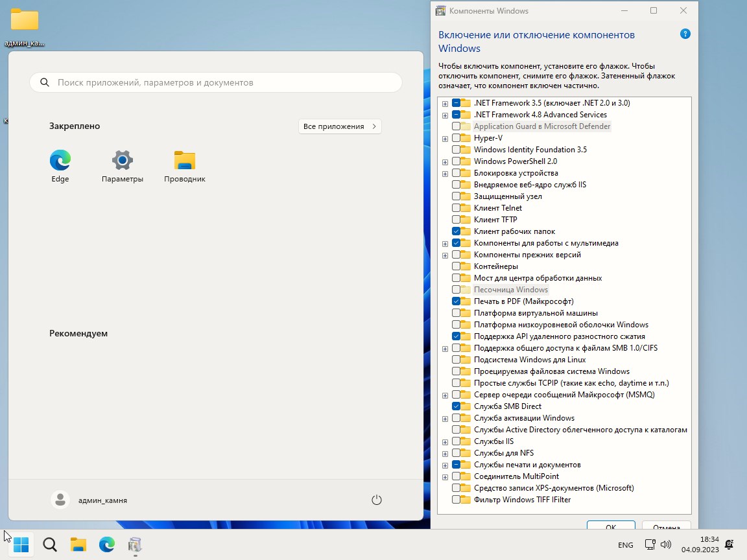Click the Контейнеры folder icon
Screen dimensions: 747x560
pos(466,266)
